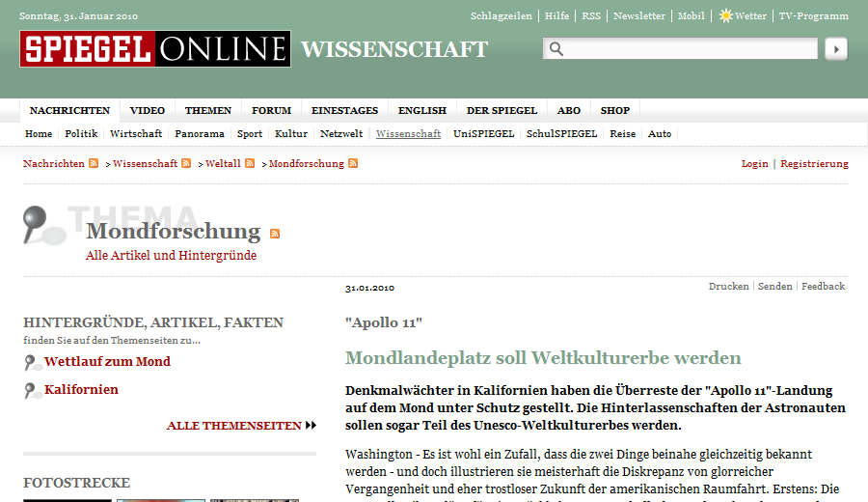
Task: Click the Weltall breadcrumb link
Action: coord(223,163)
